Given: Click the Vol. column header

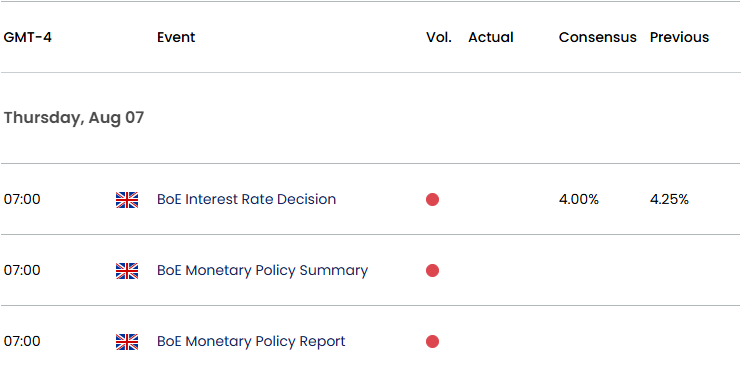Looking at the screenshot, I should (439, 37).
